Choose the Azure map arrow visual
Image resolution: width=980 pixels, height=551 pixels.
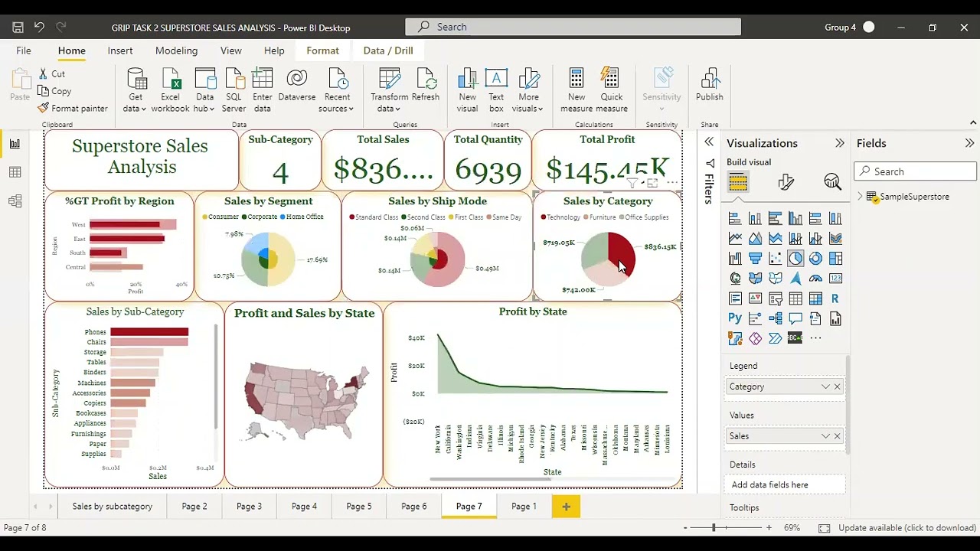point(795,279)
